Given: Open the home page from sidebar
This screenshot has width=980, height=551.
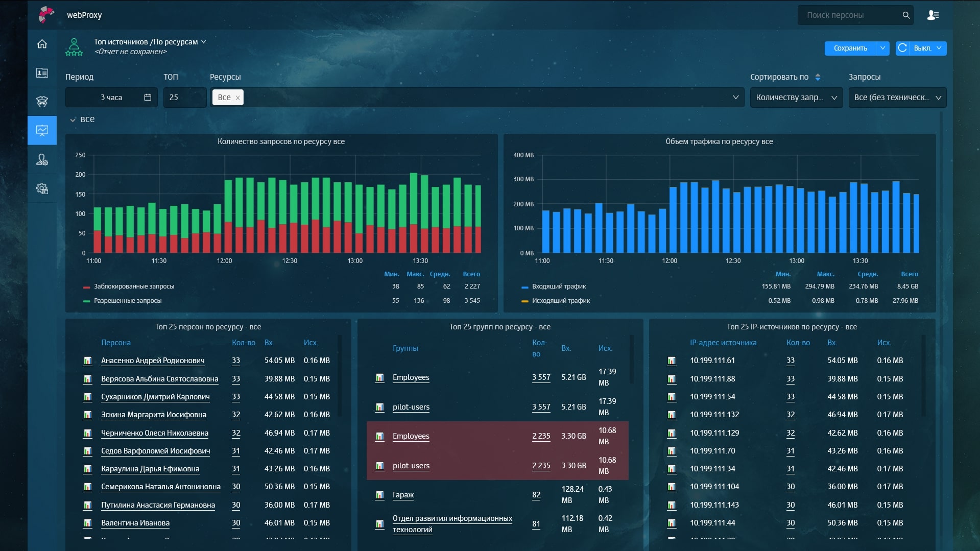Looking at the screenshot, I should pos(42,44).
